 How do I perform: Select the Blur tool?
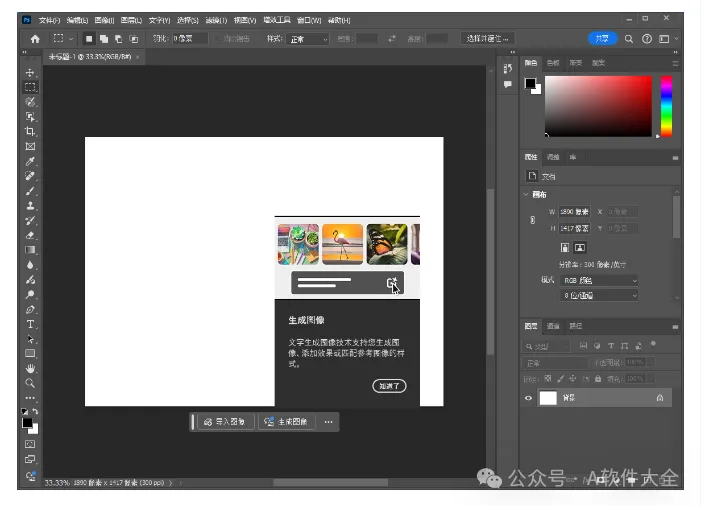30,265
